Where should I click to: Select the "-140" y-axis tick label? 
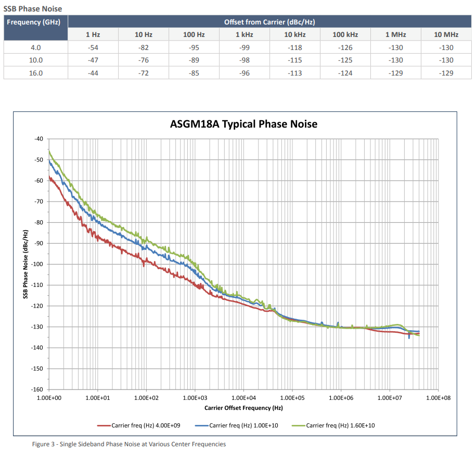pyautogui.click(x=37, y=348)
